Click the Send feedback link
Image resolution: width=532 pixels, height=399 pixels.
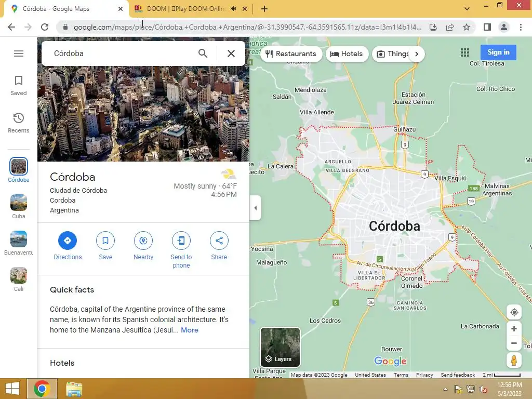pos(458,375)
